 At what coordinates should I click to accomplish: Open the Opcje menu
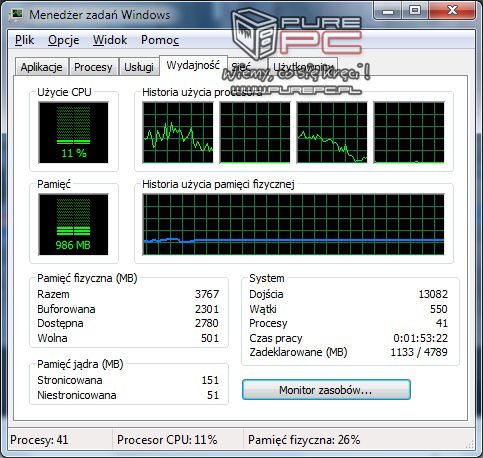64,40
